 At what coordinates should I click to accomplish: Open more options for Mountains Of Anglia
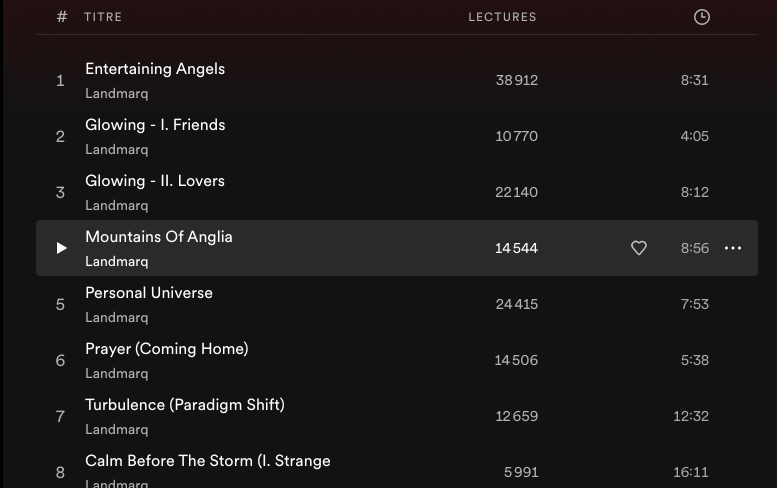tap(733, 248)
